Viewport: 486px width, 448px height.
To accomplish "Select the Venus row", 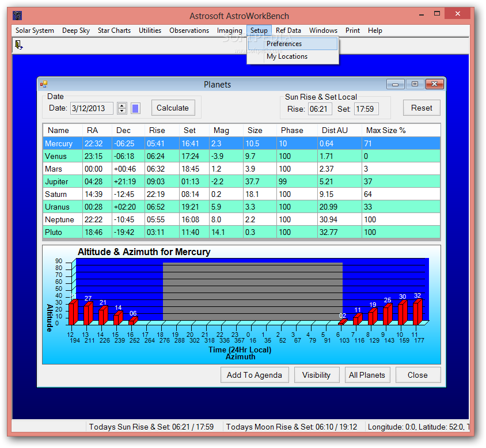I will pyautogui.click(x=242, y=156).
